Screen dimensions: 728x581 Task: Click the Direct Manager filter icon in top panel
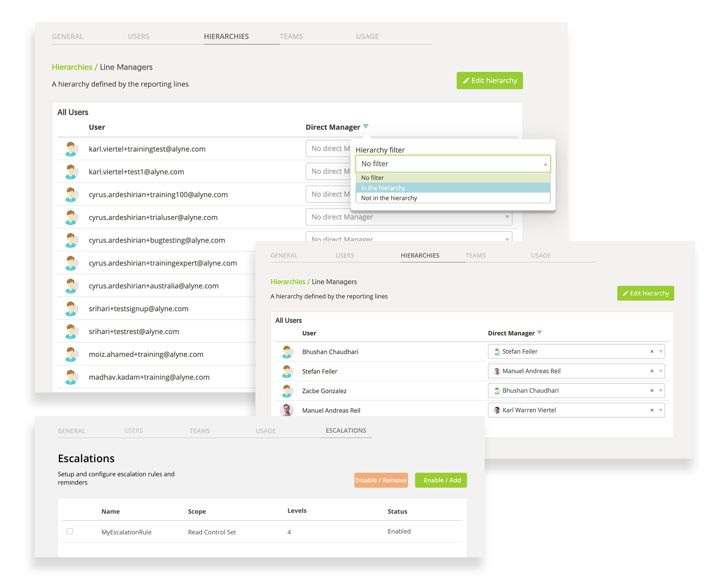[x=366, y=126]
